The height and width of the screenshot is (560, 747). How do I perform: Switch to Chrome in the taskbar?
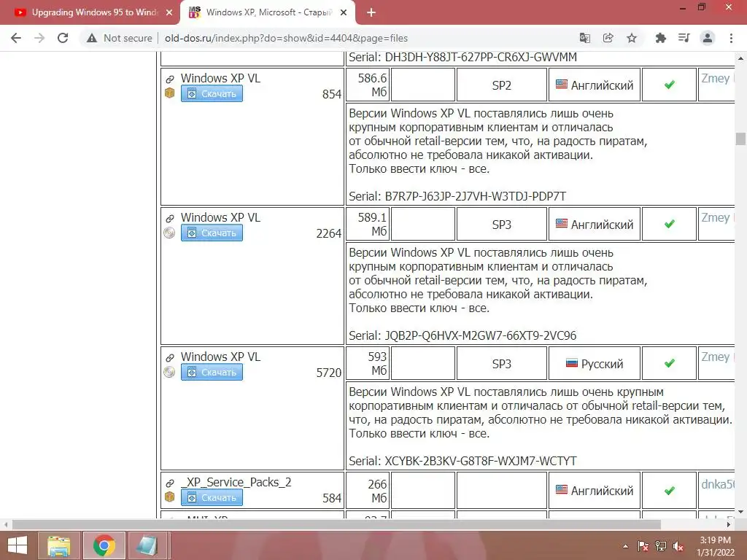click(104, 545)
